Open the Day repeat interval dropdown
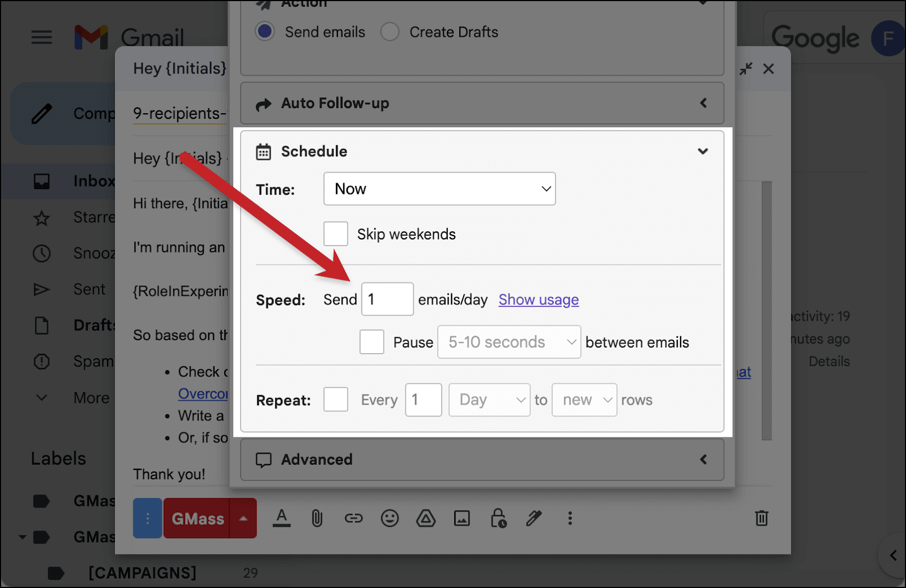906x588 pixels. [489, 400]
